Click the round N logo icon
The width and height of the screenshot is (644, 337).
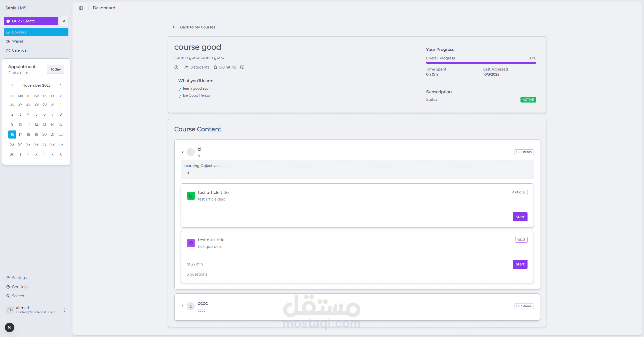10,327
